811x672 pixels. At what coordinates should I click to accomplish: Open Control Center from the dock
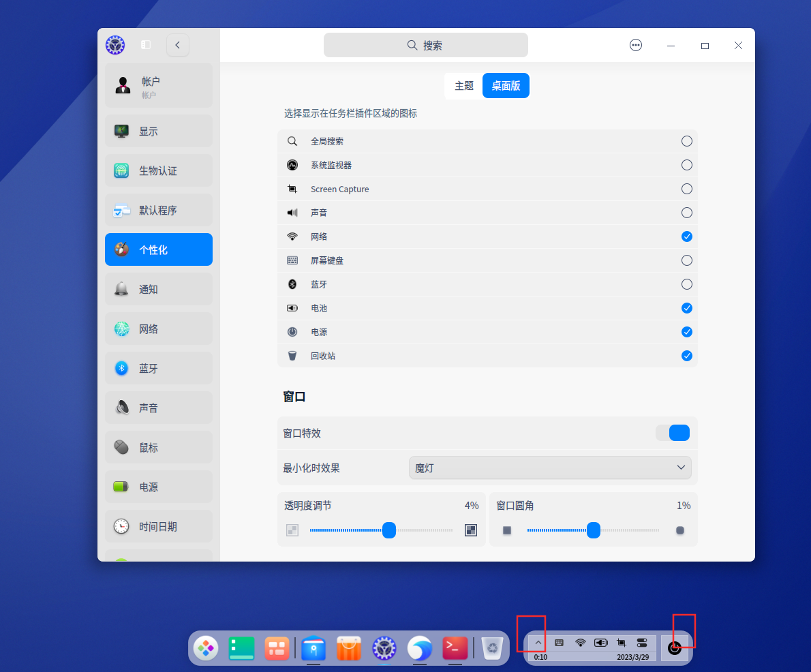[x=384, y=648]
